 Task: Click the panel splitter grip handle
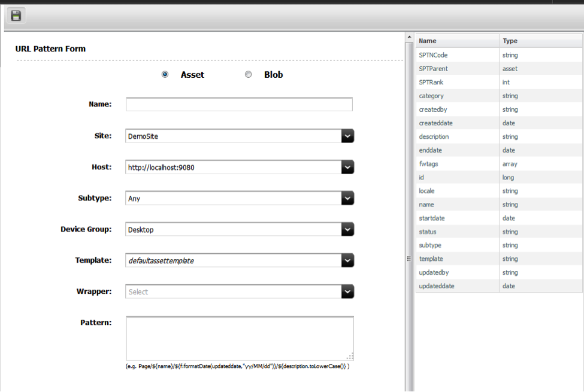coord(409,259)
